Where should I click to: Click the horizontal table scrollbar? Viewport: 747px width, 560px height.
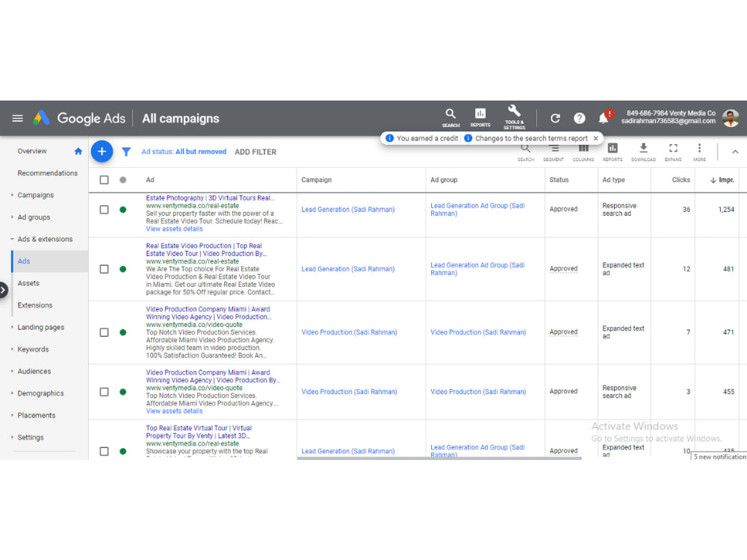[x=438, y=458]
